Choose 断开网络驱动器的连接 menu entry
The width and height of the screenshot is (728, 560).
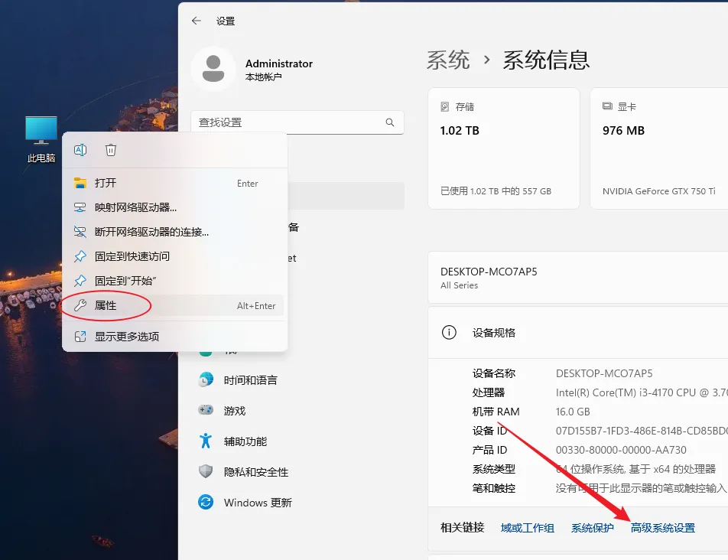[x=174, y=232]
